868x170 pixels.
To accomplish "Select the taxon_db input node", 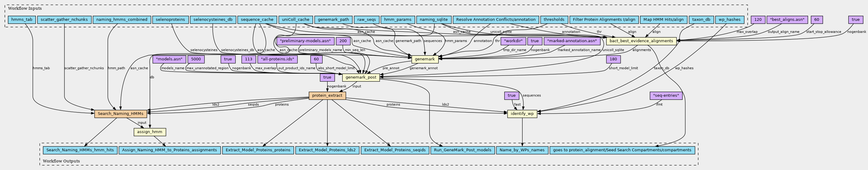I will point(701,20).
